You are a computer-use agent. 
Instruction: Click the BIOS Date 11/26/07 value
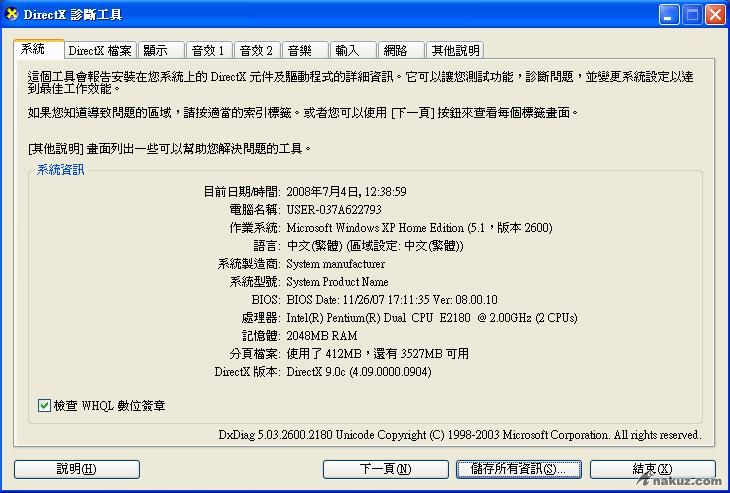tap(392, 300)
